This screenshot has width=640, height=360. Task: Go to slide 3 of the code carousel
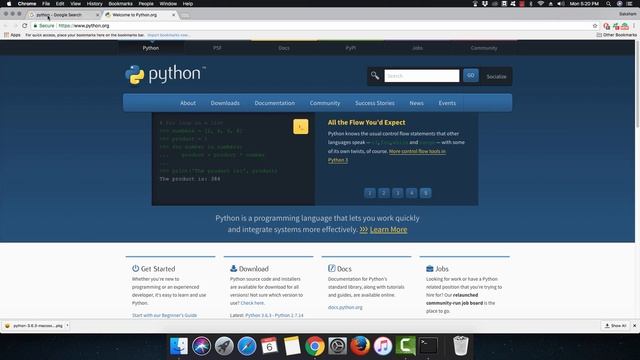[x=398, y=193]
